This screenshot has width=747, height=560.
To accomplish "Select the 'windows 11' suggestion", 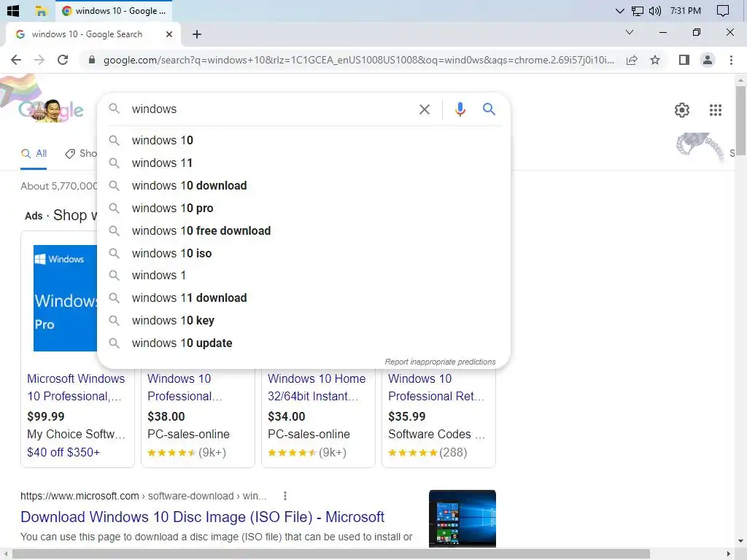I will click(x=303, y=163).
